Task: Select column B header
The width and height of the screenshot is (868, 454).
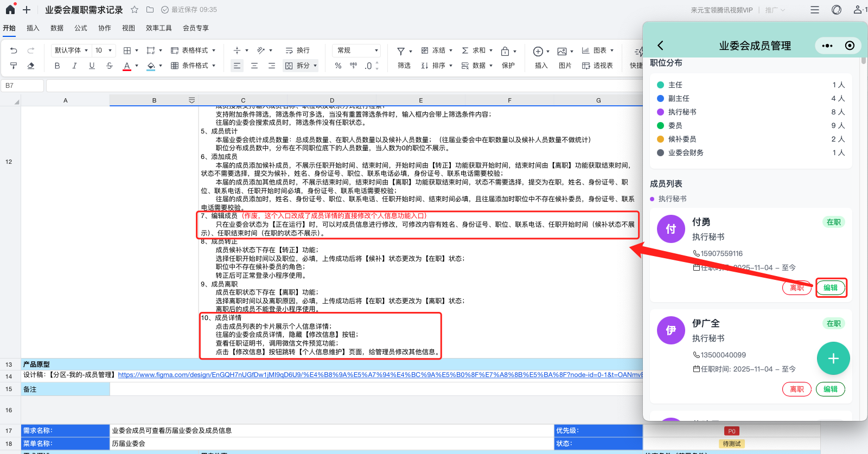Action: pyautogui.click(x=154, y=100)
